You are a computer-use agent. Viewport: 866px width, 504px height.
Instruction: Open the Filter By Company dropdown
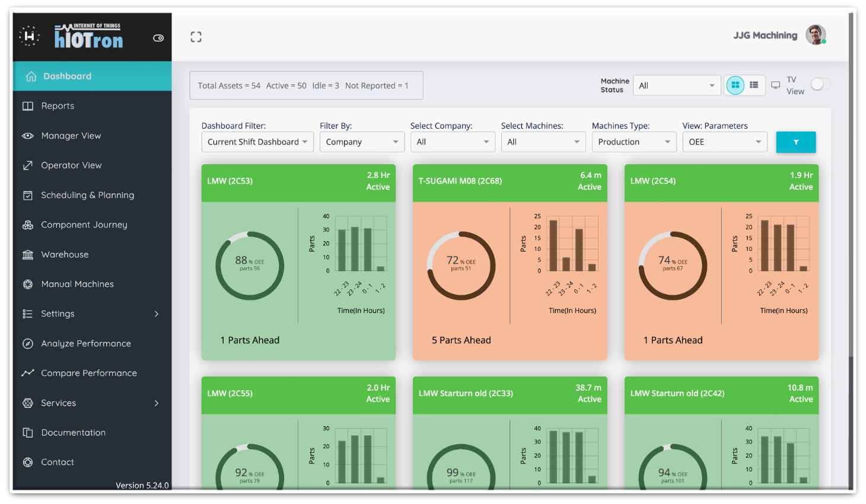pos(362,142)
